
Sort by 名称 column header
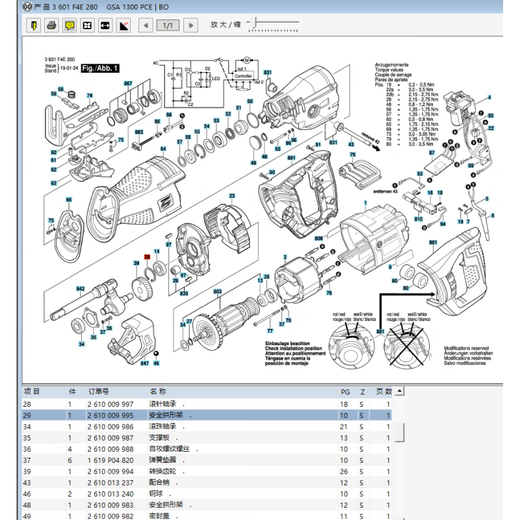pyautogui.click(x=158, y=391)
